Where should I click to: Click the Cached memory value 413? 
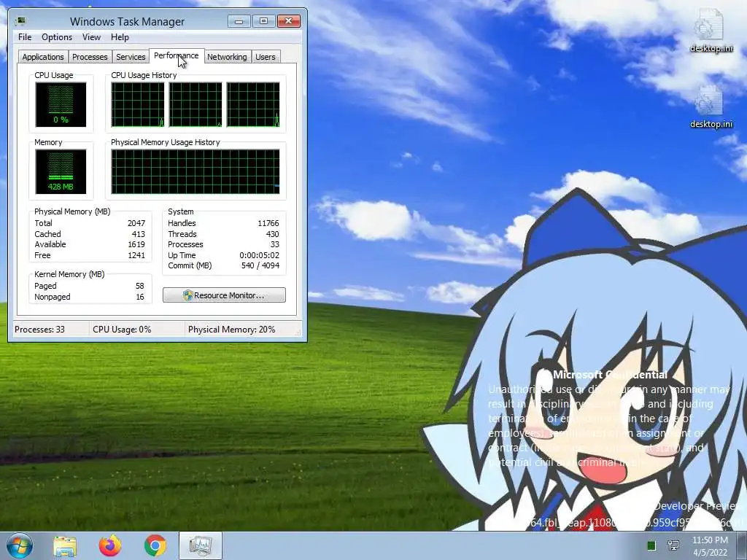138,234
